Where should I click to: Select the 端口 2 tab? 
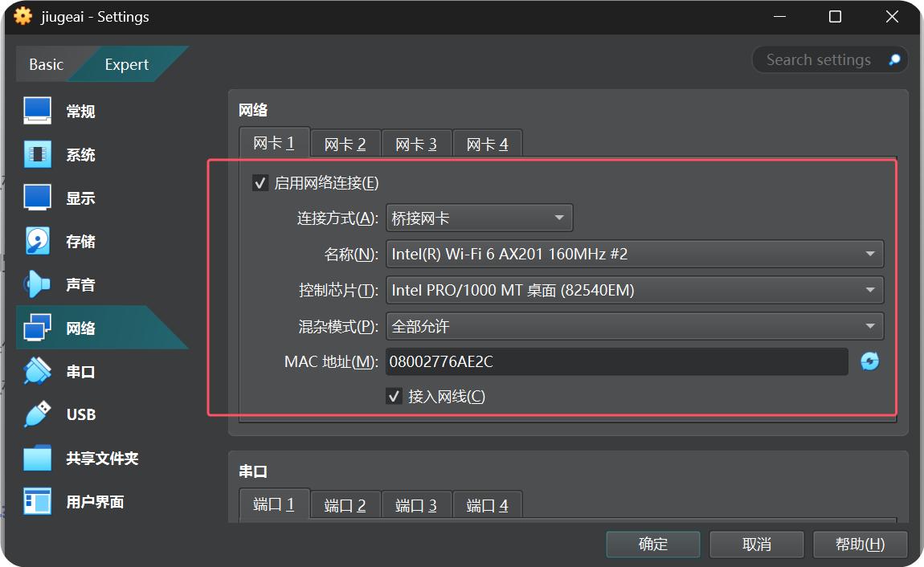tap(345, 506)
